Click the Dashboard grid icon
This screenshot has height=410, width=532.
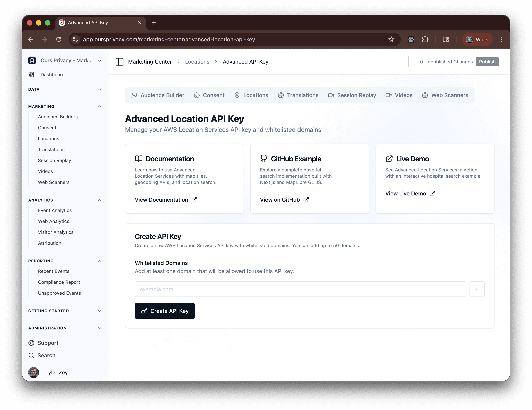31,75
